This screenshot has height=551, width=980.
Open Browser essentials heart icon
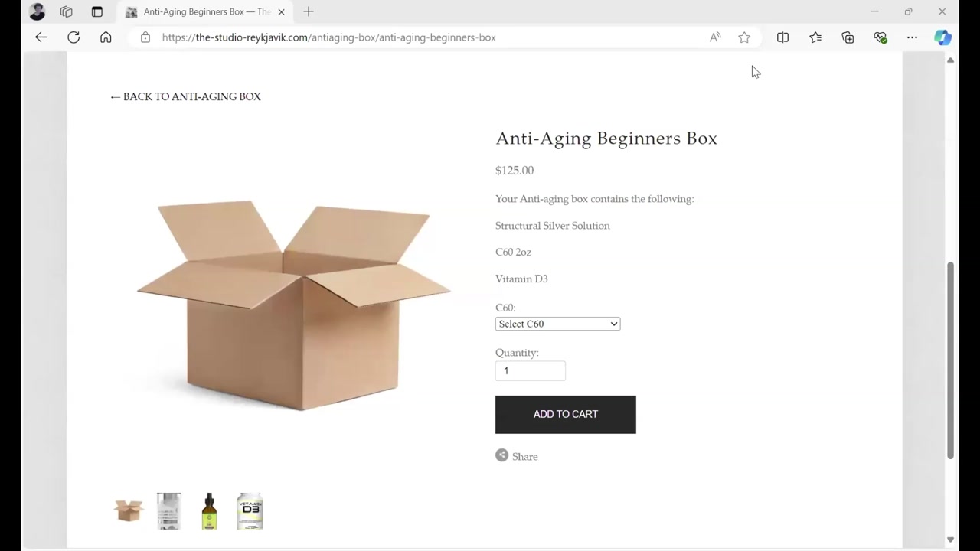880,37
